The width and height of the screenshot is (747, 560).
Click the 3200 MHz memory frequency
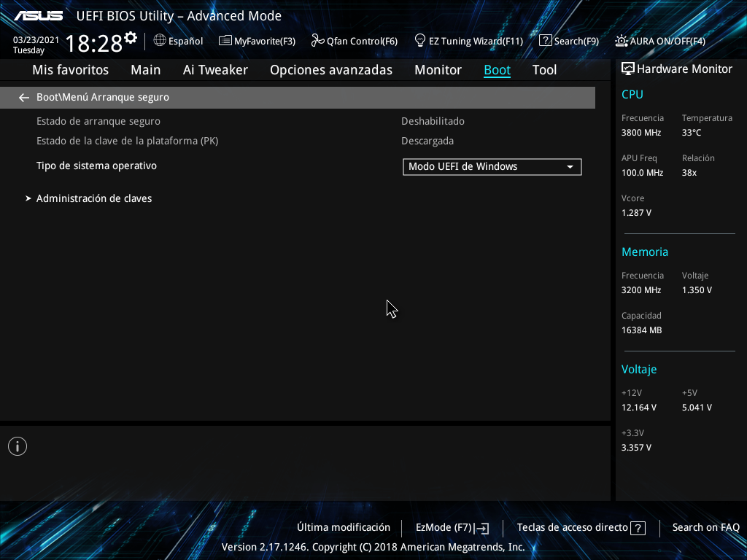pos(641,290)
